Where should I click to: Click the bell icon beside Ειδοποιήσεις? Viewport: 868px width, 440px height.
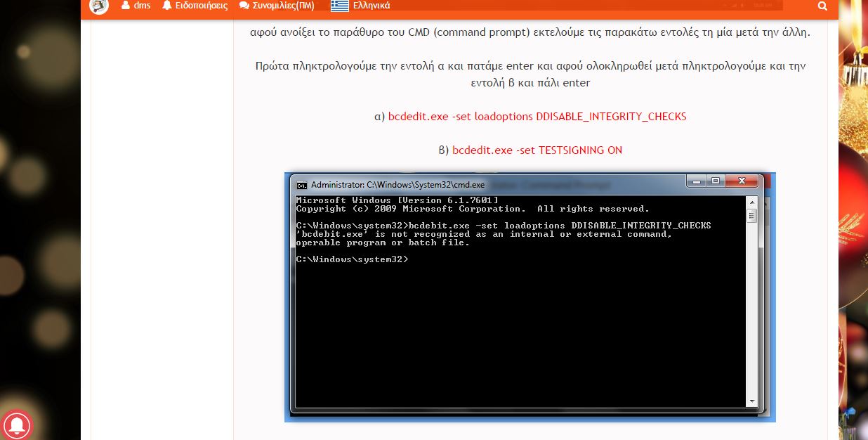[167, 6]
